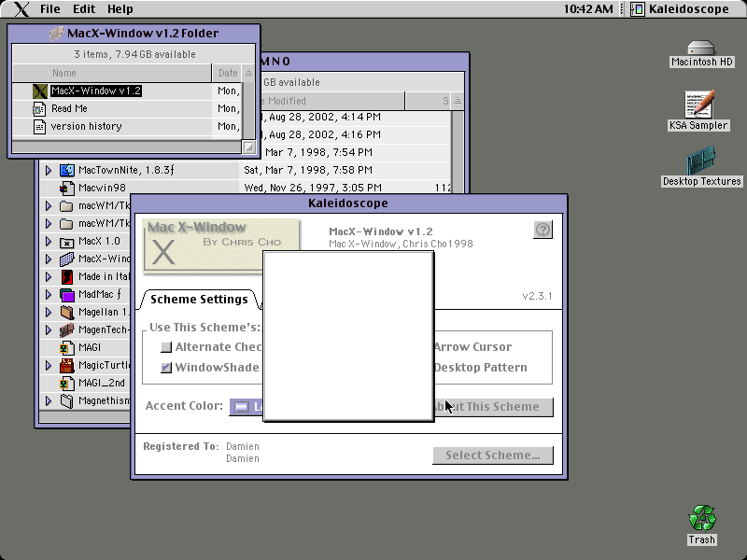Select the Macintosh HD drive icon
Viewport: 747px width, 560px height.
pyautogui.click(x=701, y=49)
